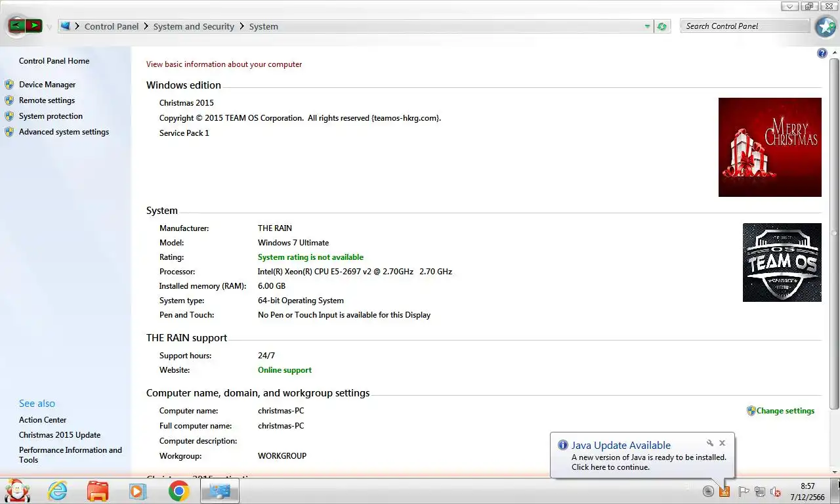
Task: Click the TEAM OS logo image
Action: click(782, 262)
